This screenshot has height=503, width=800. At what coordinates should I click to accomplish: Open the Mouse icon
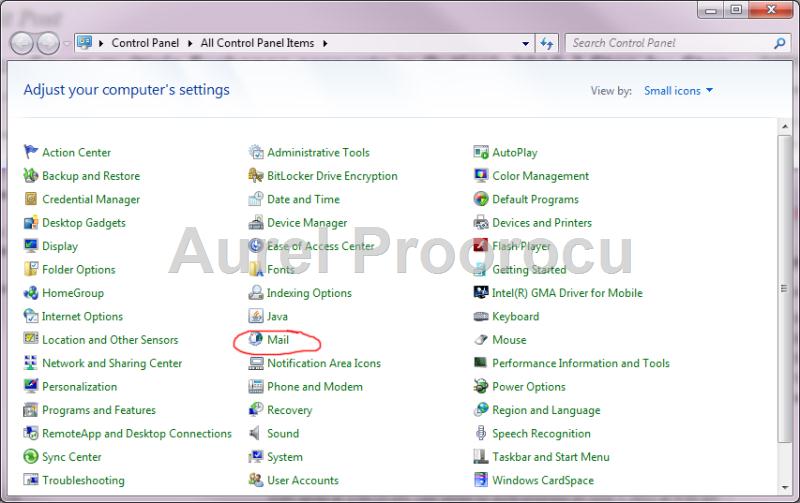point(481,339)
